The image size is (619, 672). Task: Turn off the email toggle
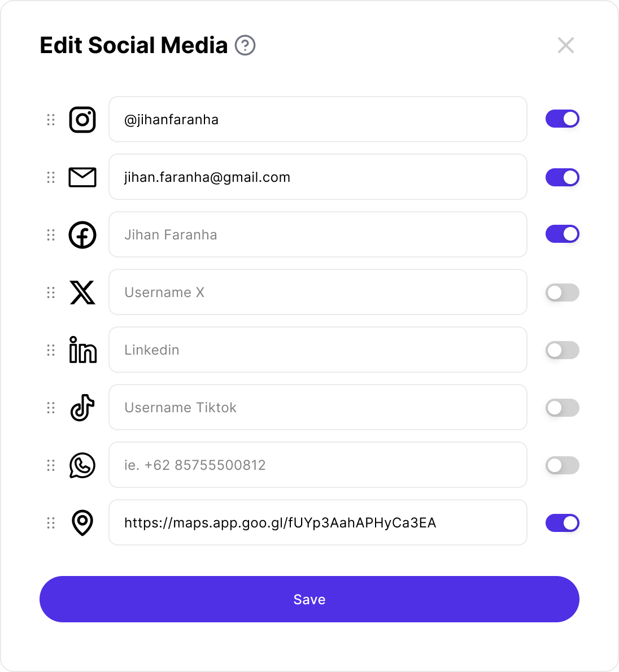[563, 177]
